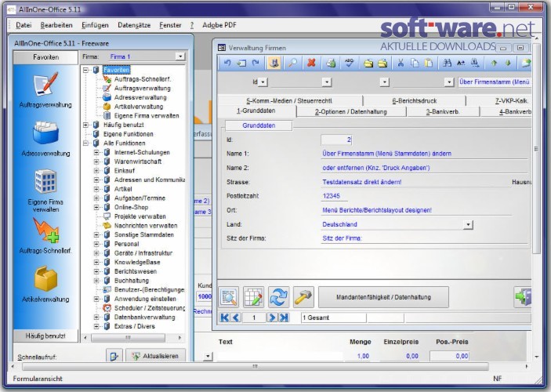Go to the next record button
551x392 pixels.
[271, 318]
